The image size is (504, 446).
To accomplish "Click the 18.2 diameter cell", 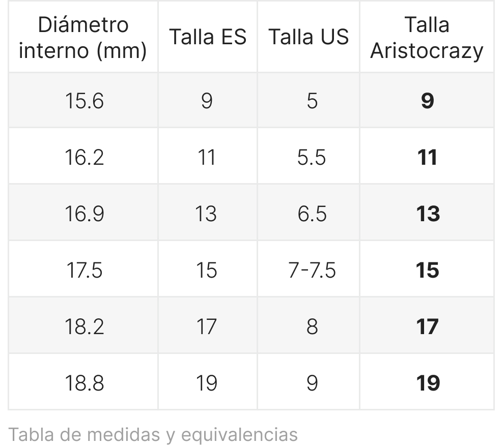I will point(83,325).
